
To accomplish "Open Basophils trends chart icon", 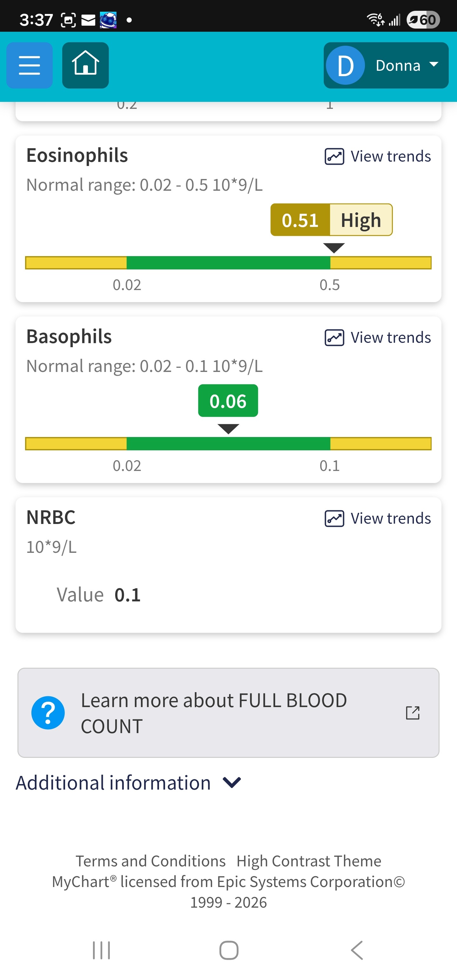I will (x=334, y=337).
